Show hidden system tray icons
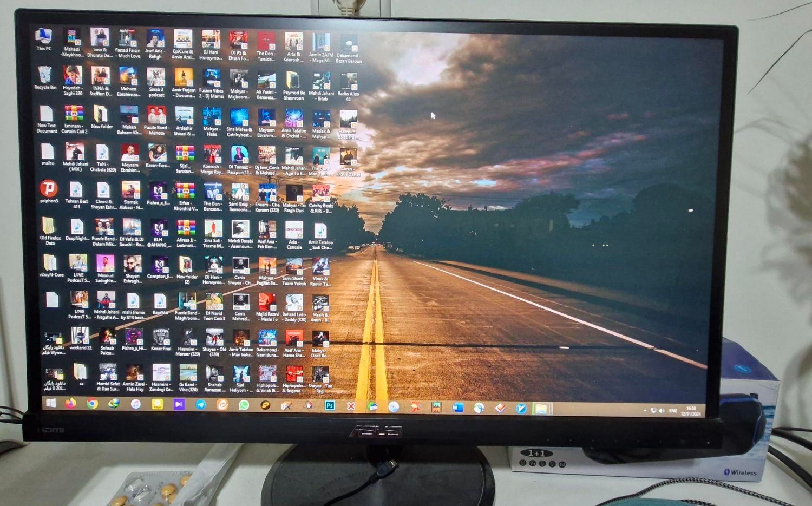812x506 pixels. (x=645, y=411)
